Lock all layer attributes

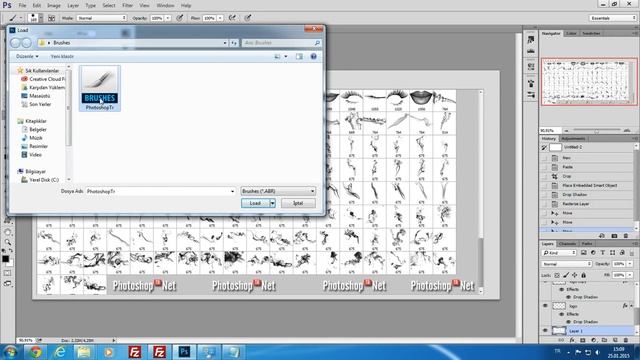coord(584,275)
